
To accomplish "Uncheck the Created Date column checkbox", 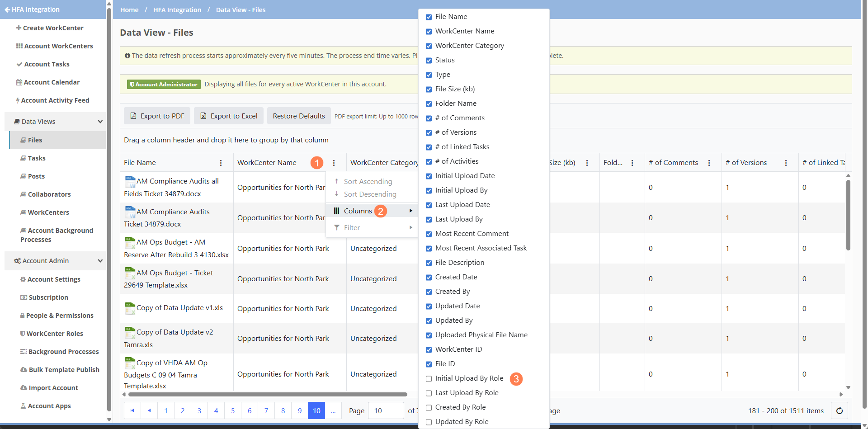I will [x=429, y=277].
